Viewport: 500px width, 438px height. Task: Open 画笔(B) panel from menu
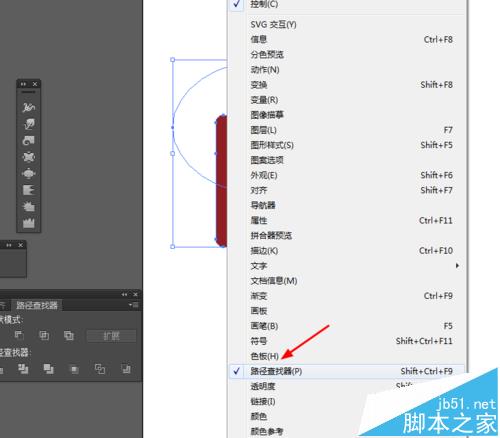tap(347, 326)
